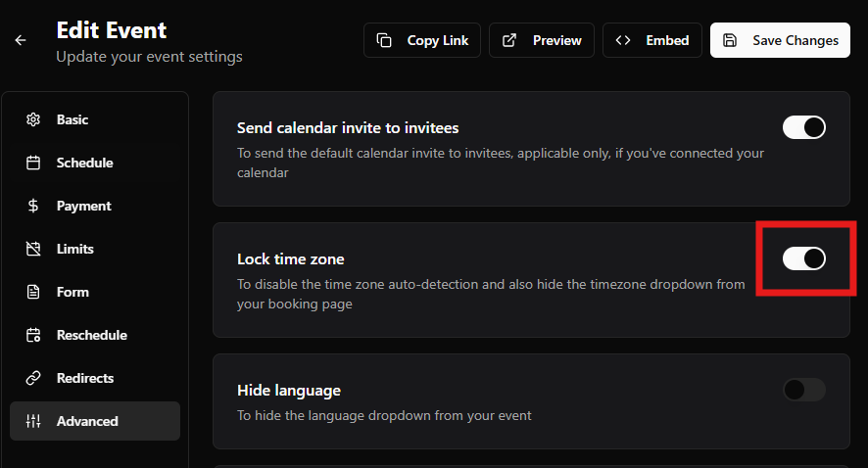This screenshot has width=868, height=468.
Task: Click the copy icon in Copy Link button
Action: [x=386, y=40]
